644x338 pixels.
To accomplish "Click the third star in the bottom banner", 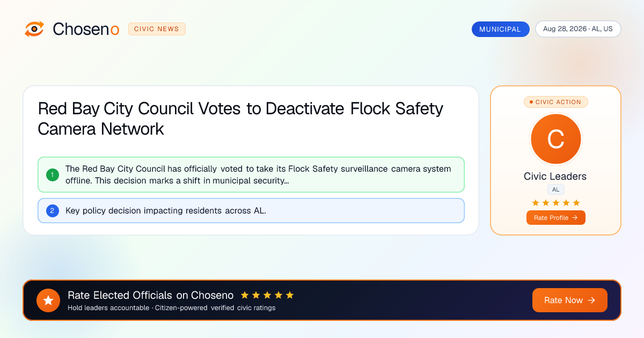I will (x=267, y=295).
